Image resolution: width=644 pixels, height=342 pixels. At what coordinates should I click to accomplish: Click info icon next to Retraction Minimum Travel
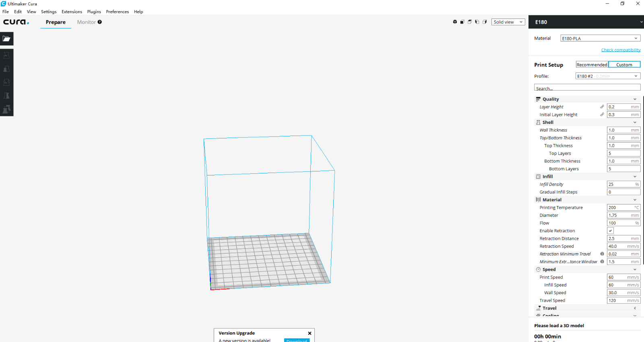point(602,254)
